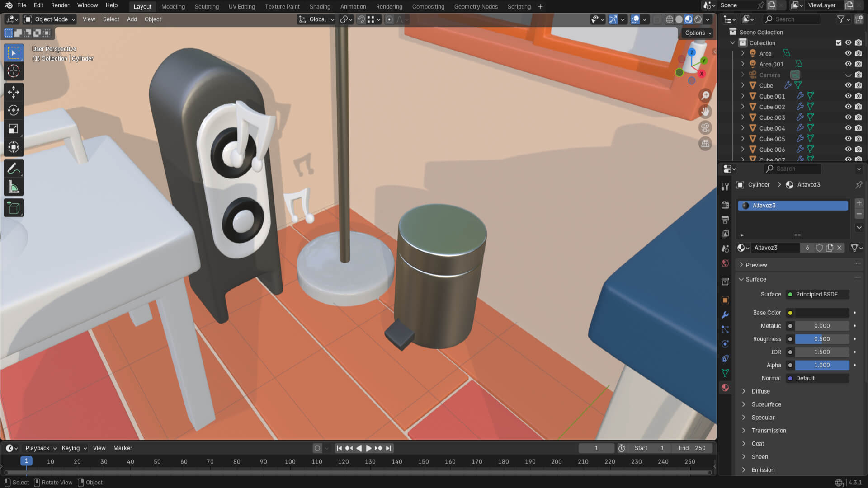Toggle camera view in viewport gizmo

(705, 128)
